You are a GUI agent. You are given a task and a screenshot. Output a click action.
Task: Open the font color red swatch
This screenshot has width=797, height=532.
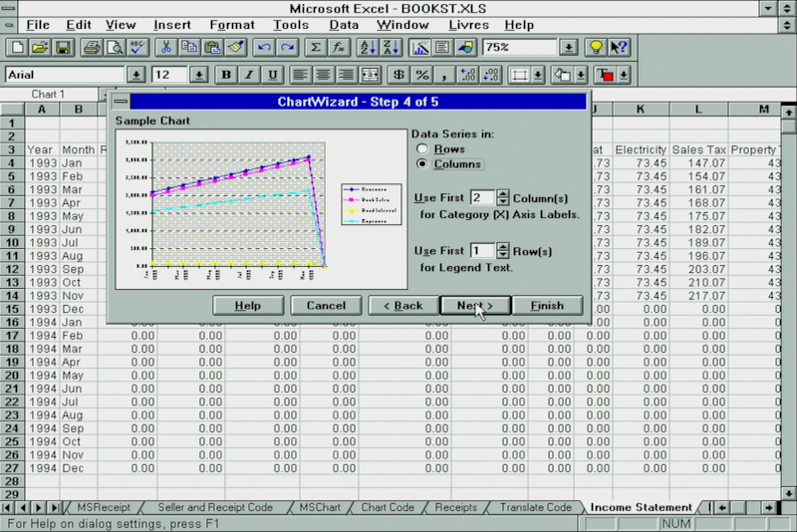coord(604,75)
